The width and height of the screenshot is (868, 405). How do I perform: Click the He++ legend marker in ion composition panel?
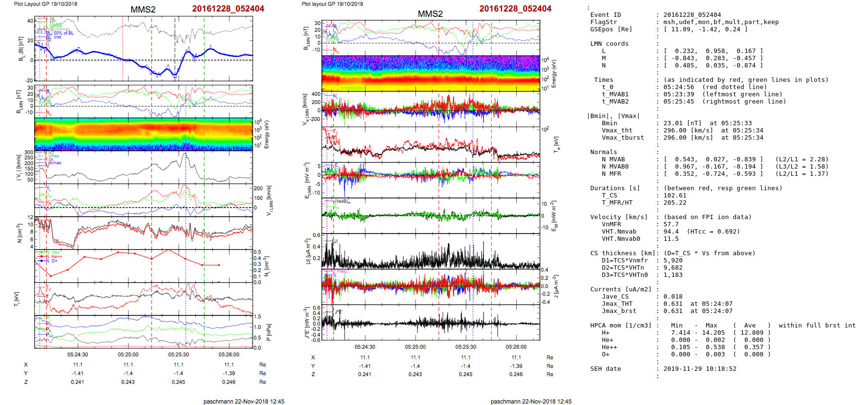click(x=42, y=257)
